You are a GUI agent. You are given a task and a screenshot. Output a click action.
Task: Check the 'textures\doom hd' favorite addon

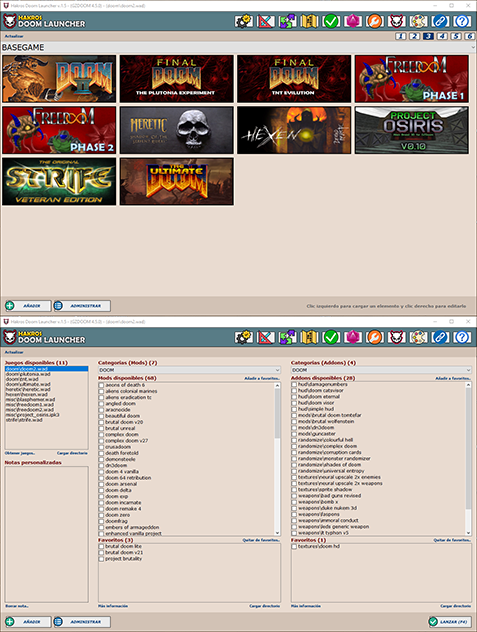(x=294, y=547)
